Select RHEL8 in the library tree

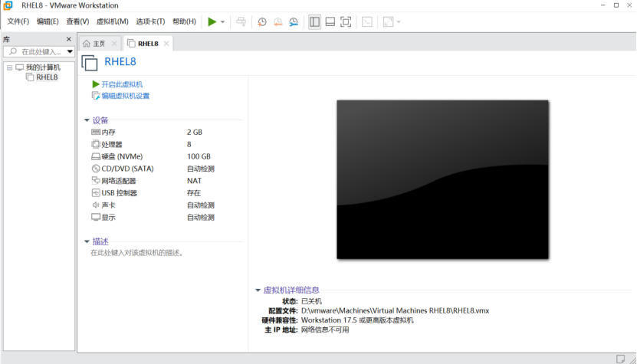point(47,77)
